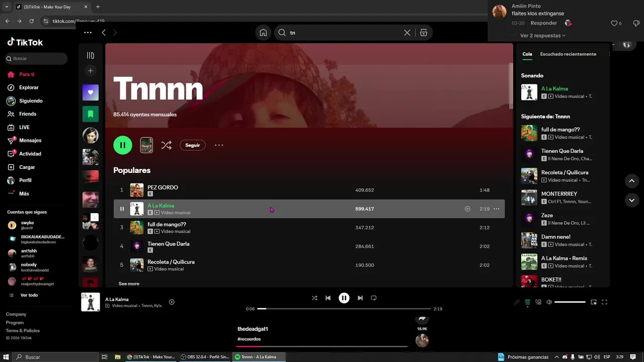Open lyrics microphone icon
The height and width of the screenshot is (362, 644).
click(x=517, y=302)
